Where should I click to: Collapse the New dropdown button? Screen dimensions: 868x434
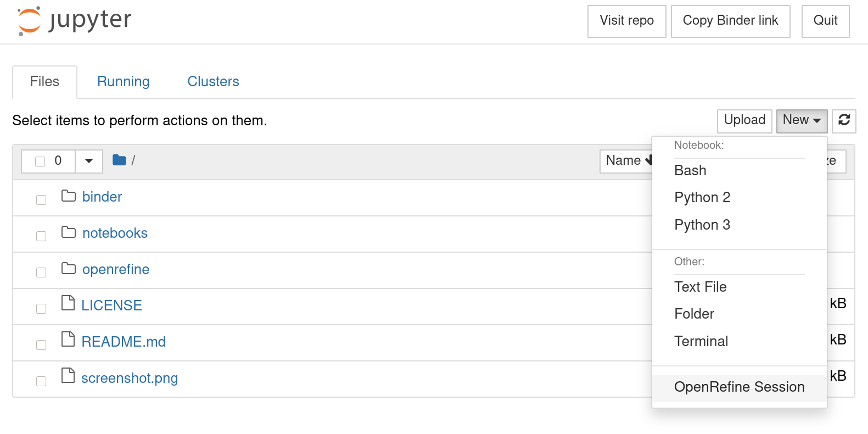[802, 120]
